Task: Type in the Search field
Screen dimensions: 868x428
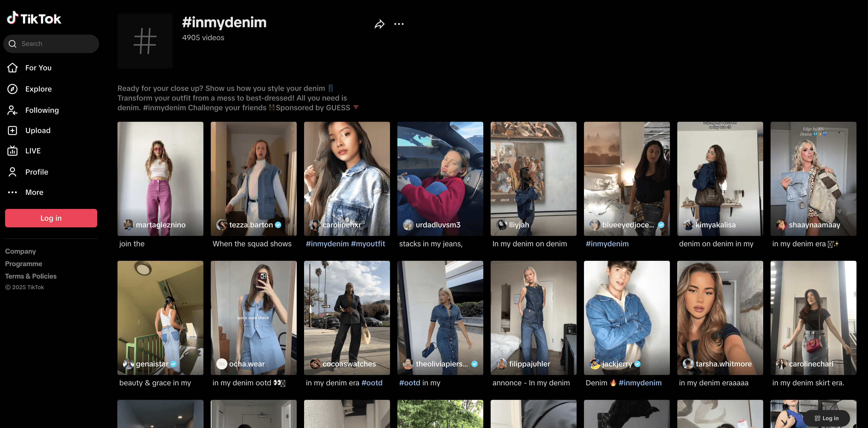Action: [x=57, y=44]
